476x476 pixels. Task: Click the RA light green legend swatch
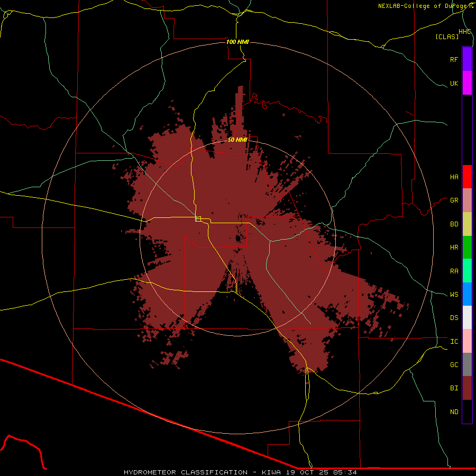(x=467, y=271)
